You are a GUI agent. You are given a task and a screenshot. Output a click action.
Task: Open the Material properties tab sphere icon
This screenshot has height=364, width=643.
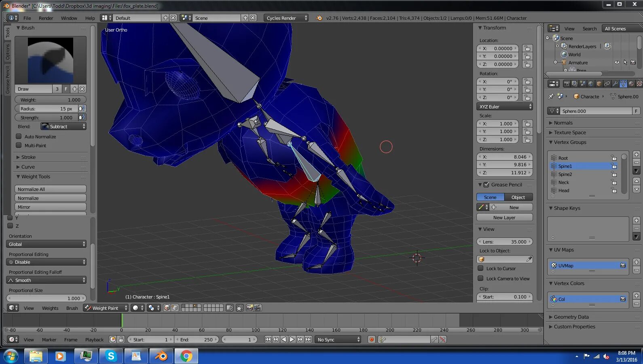coord(631,84)
